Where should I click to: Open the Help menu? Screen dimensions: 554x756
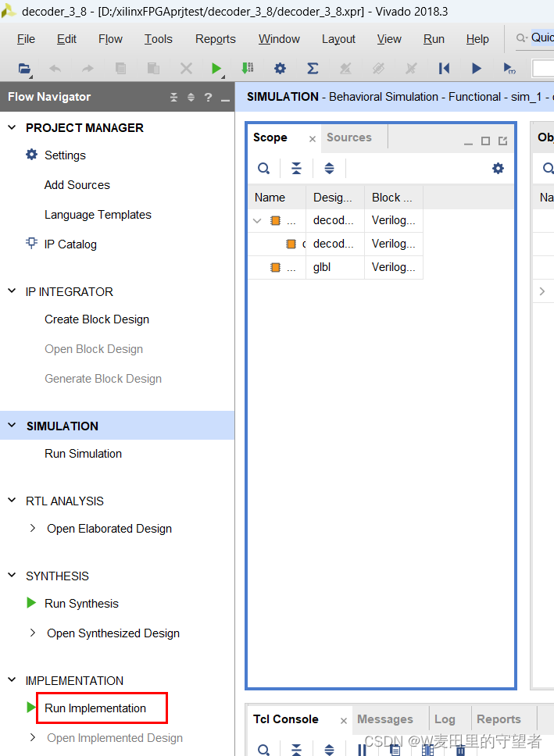pyautogui.click(x=477, y=39)
